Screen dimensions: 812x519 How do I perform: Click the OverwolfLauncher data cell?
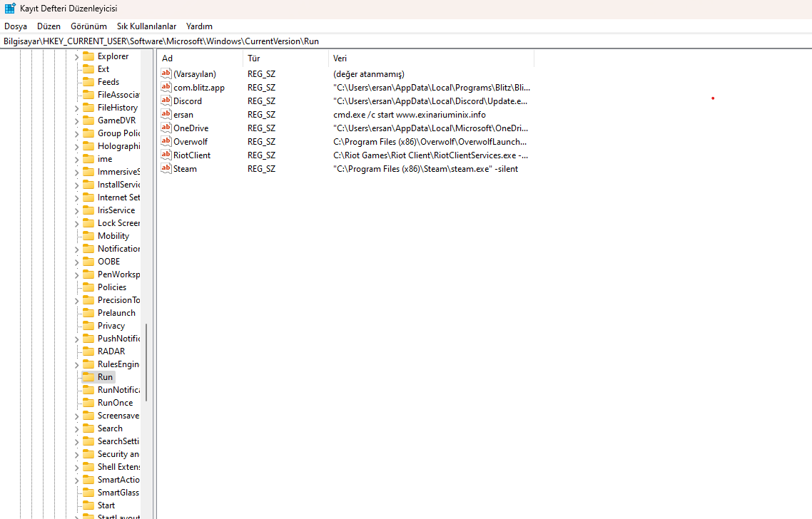coord(430,142)
